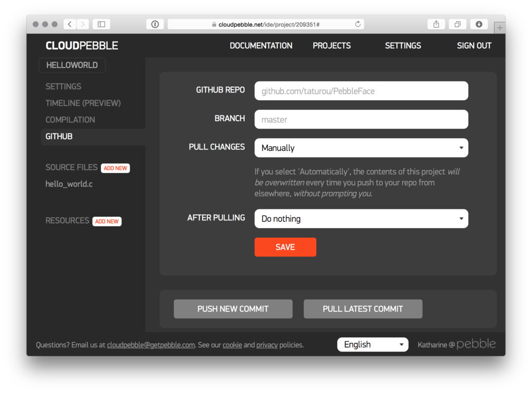Go to Projects in top navigation

[x=331, y=45]
